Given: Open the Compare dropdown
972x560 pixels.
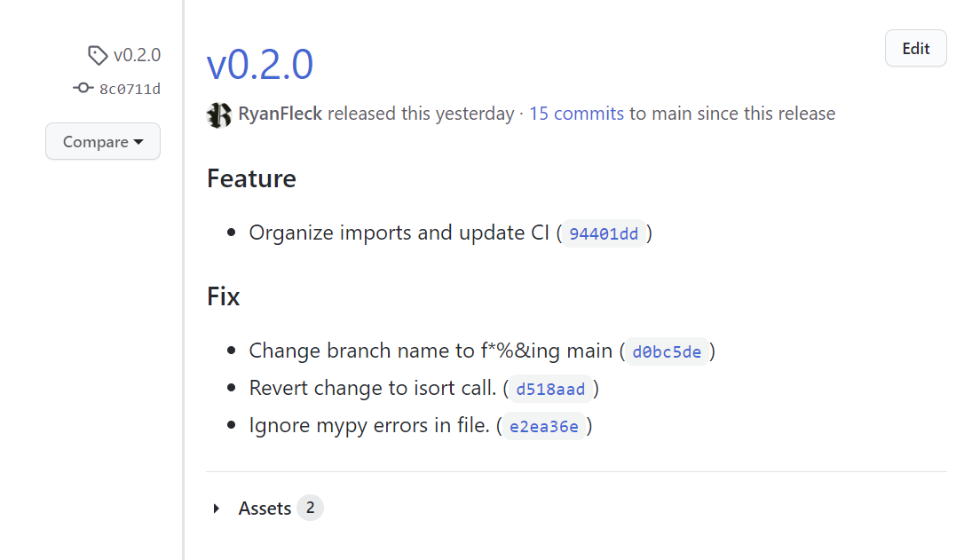Looking at the screenshot, I should [103, 142].
